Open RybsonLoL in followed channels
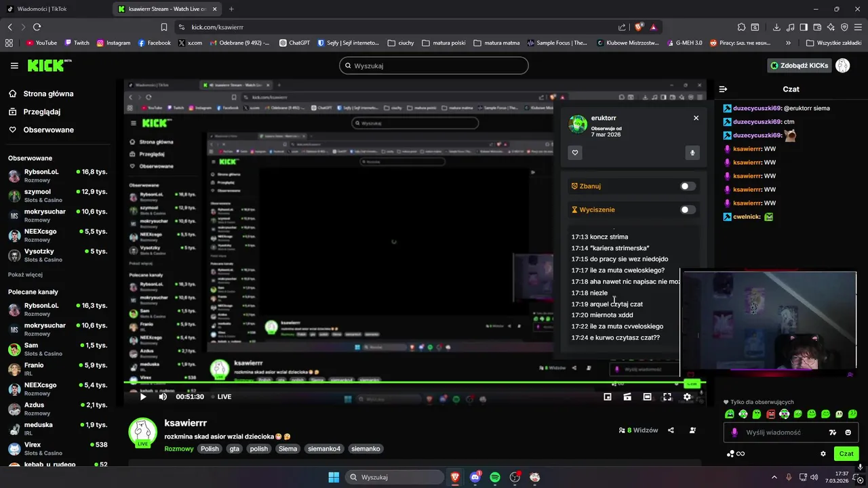This screenshot has height=488, width=868. click(59, 176)
